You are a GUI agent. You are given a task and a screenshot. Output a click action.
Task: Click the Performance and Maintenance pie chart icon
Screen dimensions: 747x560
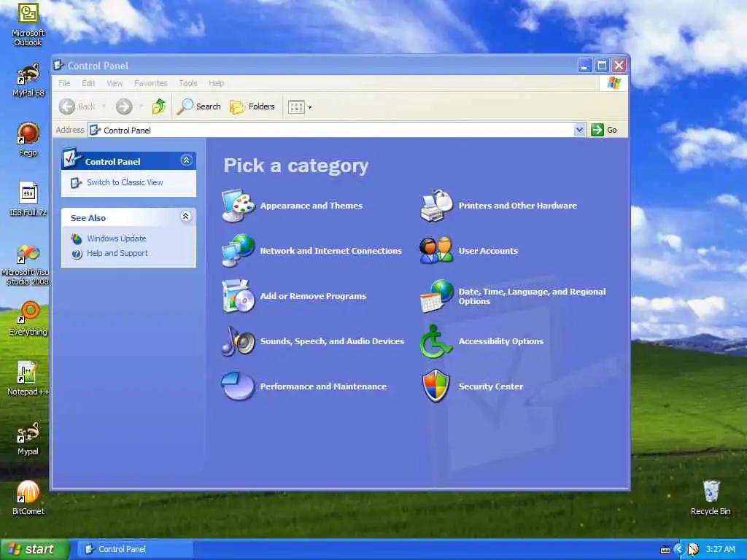click(239, 386)
